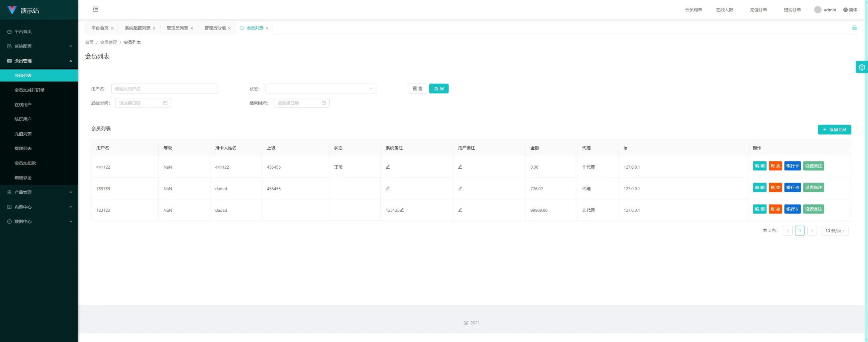Click the refresh icon on 会员列表 tab
The width and height of the screenshot is (868, 342).
pyautogui.click(x=242, y=28)
